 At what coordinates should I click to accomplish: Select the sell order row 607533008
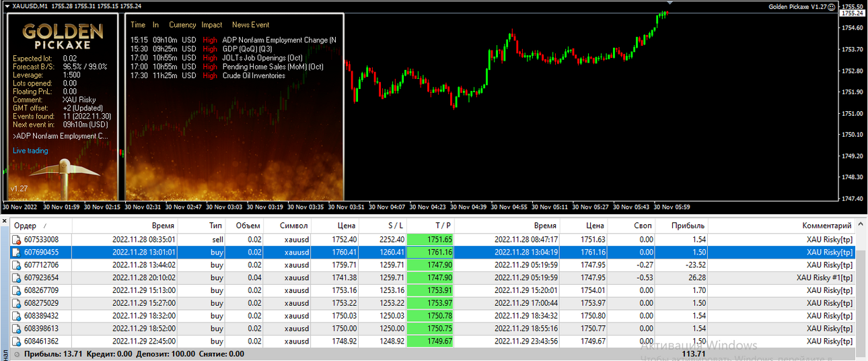pos(433,239)
